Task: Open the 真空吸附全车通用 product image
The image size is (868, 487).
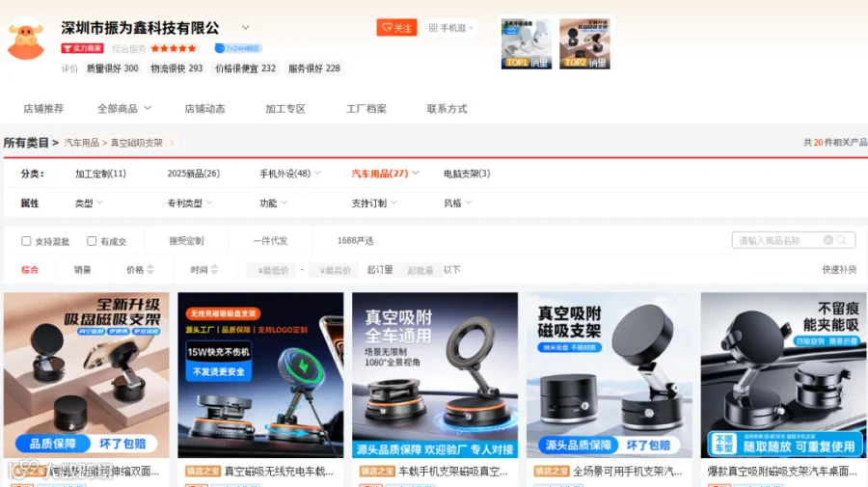Action: point(435,375)
